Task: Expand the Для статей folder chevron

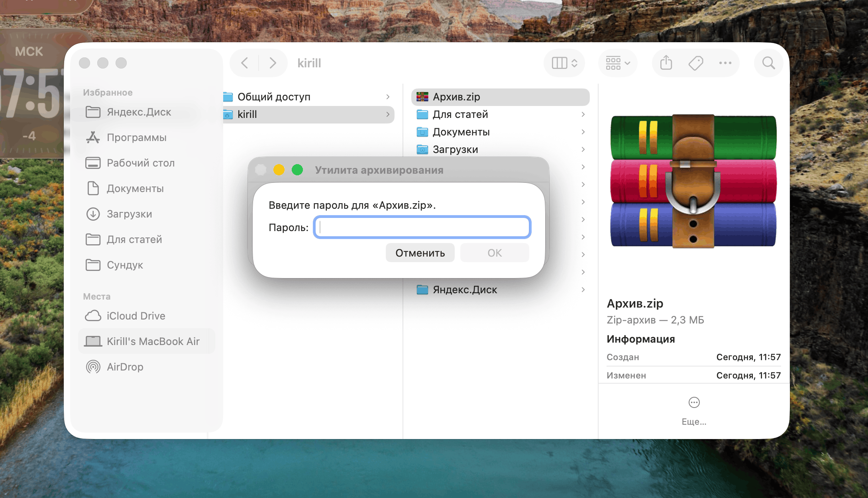Action: tap(583, 114)
